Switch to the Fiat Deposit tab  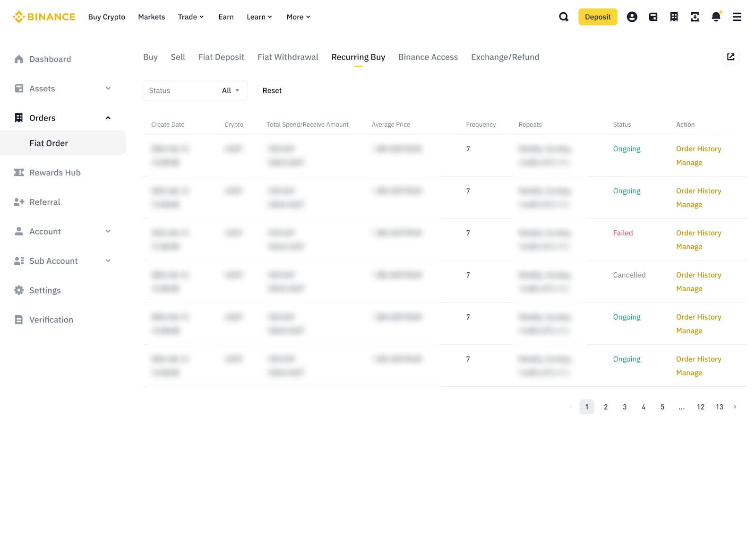[x=221, y=57]
